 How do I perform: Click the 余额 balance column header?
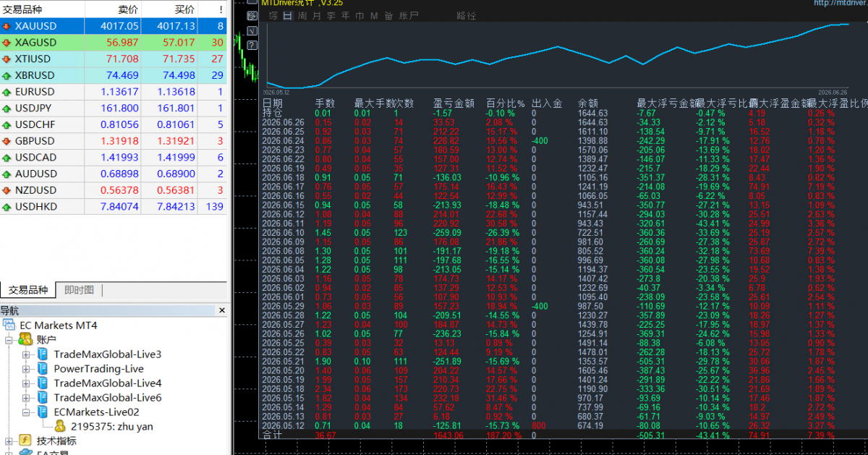point(588,103)
